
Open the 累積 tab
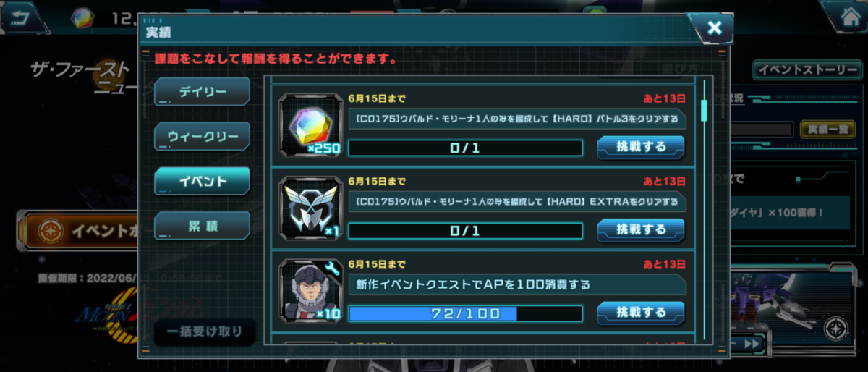point(203,226)
